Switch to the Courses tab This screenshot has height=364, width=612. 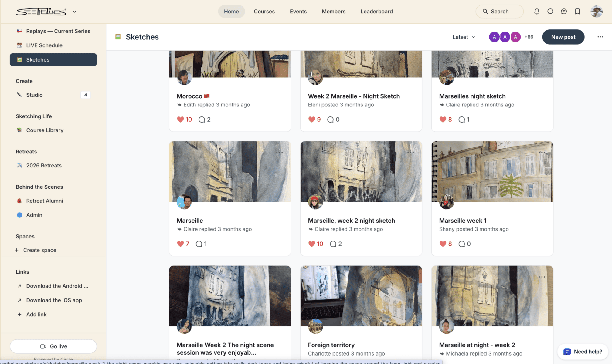tap(264, 12)
